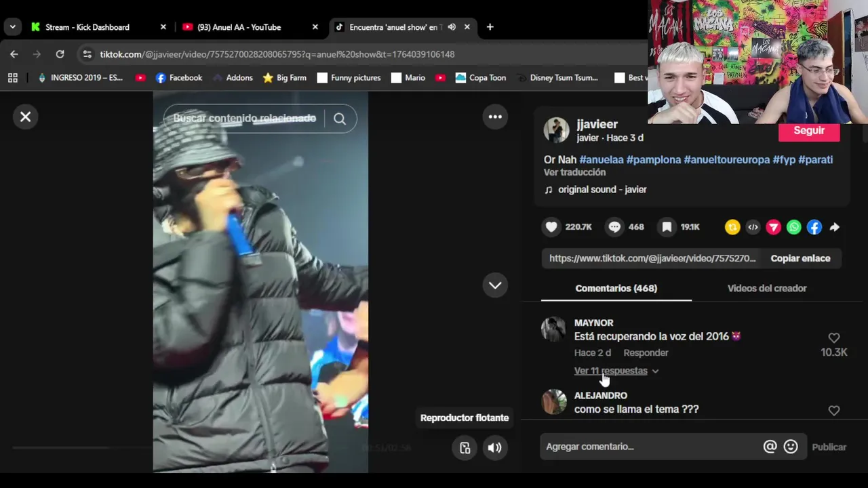868x488 pixels.
Task: Click the #anueltoureuropa hashtag
Action: [727, 160]
